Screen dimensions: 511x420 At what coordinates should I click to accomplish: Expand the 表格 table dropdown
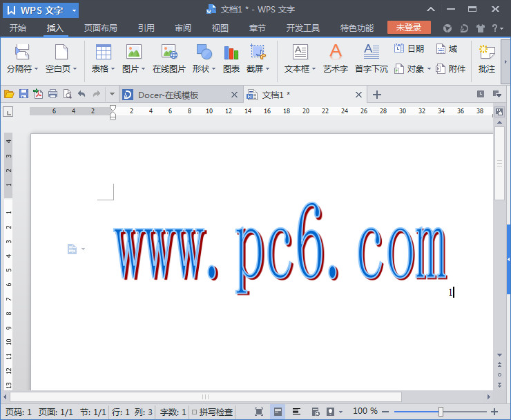pos(104,69)
